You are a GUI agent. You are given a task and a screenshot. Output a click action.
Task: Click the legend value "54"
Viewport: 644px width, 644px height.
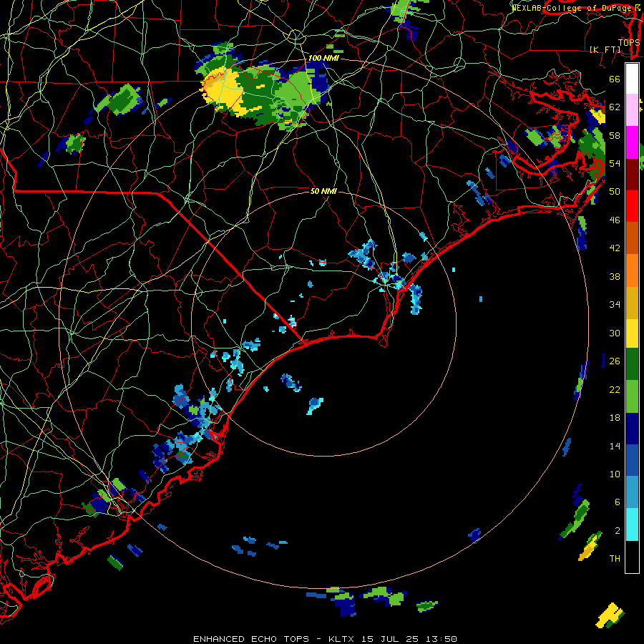(615, 163)
